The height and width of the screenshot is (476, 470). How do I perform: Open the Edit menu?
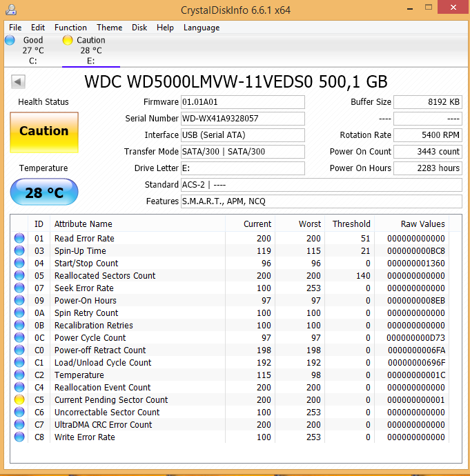click(x=38, y=28)
